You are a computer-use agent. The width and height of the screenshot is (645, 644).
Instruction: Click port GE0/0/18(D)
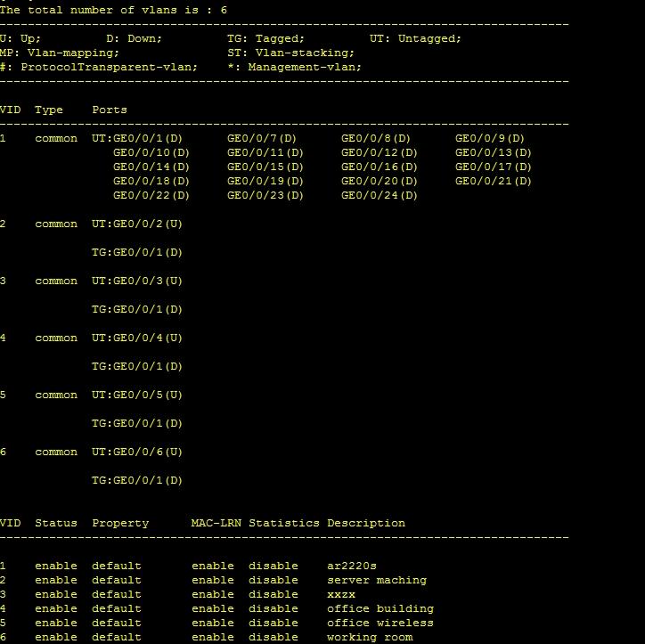point(151,182)
